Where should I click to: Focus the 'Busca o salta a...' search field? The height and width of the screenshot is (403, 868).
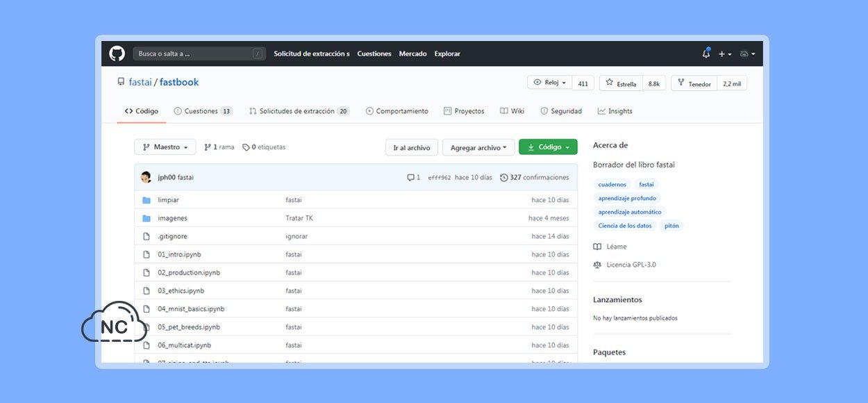(x=200, y=54)
